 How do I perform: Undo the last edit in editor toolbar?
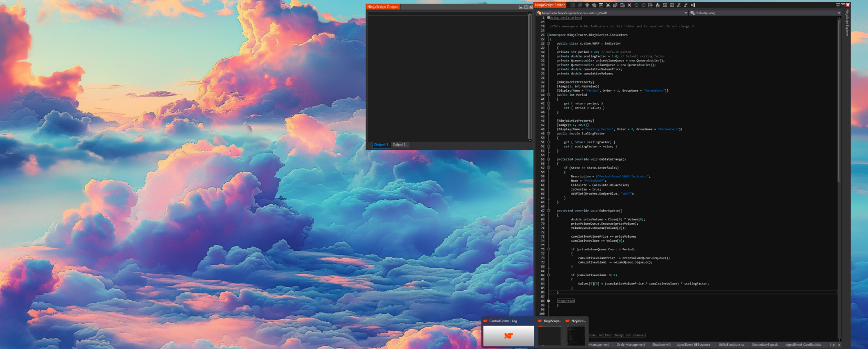click(x=636, y=5)
